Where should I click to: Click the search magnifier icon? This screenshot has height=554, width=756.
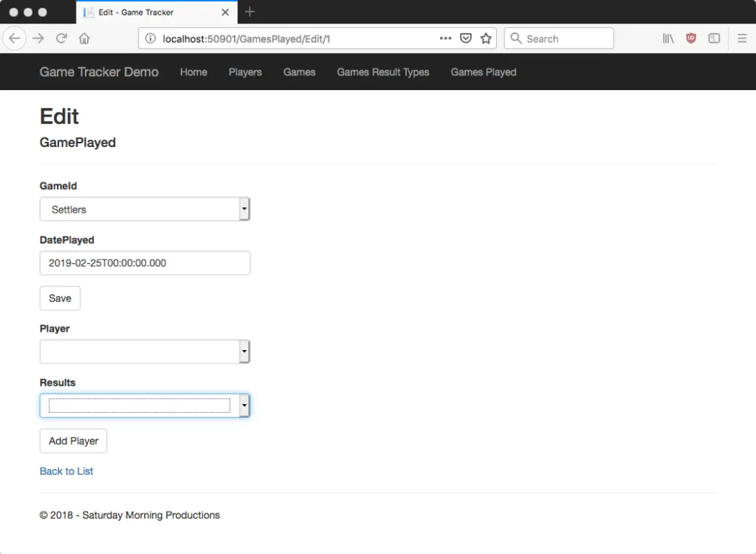516,38
